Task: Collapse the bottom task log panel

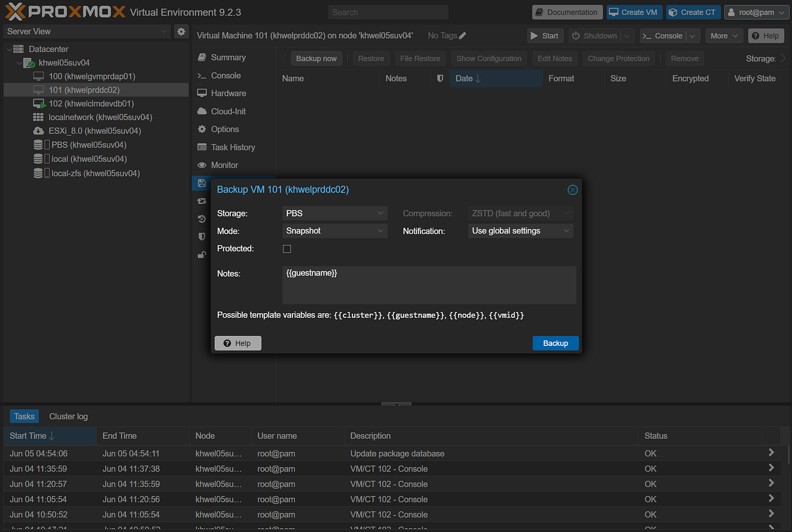Action: [396, 404]
